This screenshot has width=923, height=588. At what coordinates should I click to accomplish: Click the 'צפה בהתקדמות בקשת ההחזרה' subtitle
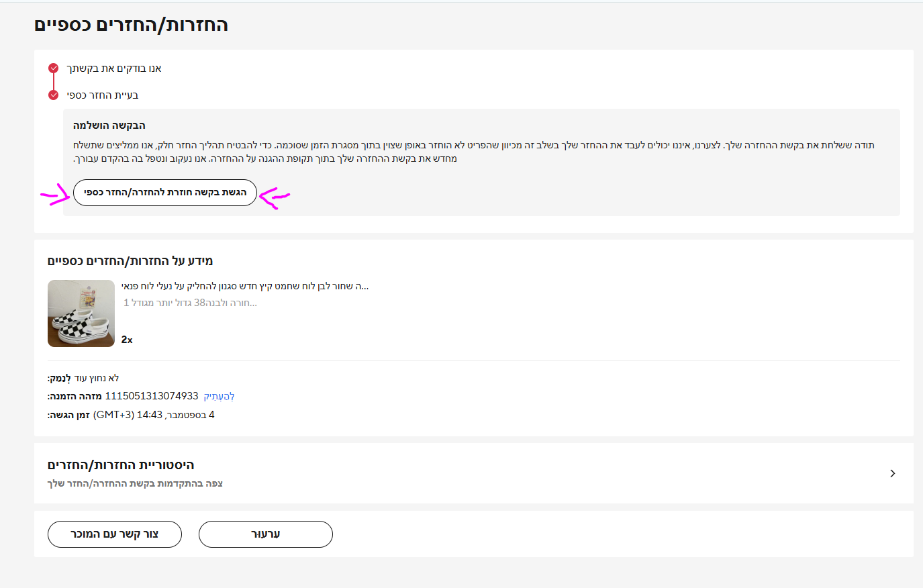coord(135,483)
